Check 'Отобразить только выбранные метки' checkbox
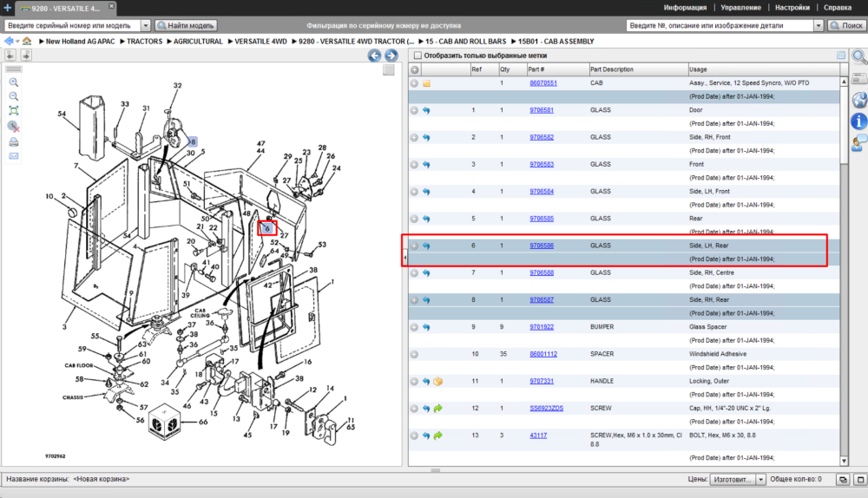868x498 pixels. (418, 56)
